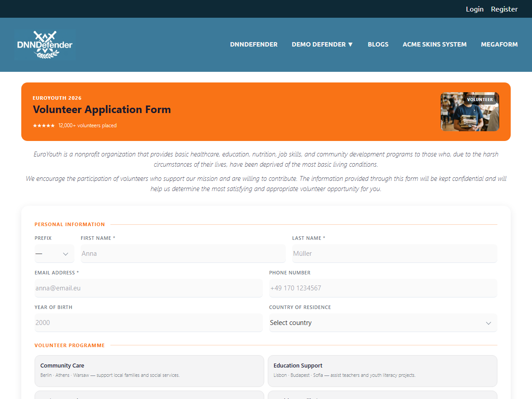Open the BLOGS menu item

(378, 44)
